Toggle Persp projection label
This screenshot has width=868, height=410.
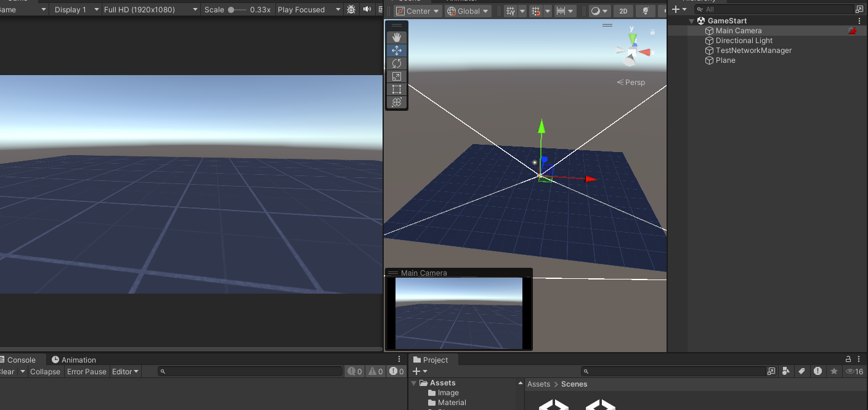coord(631,82)
